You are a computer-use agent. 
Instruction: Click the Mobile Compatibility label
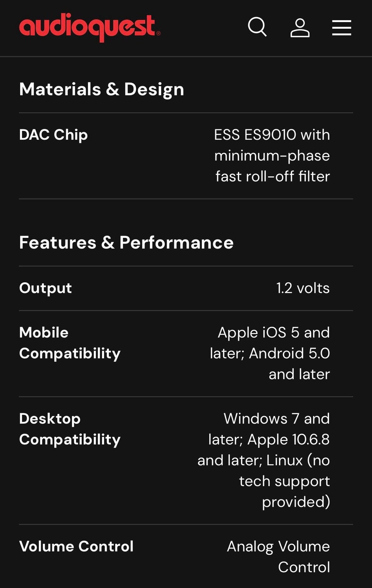click(x=70, y=343)
